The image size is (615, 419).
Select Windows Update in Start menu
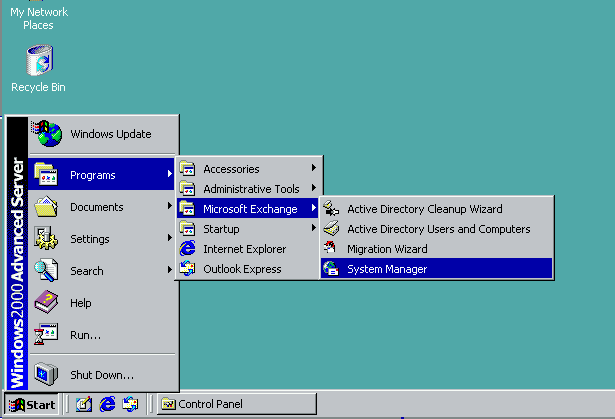pyautogui.click(x=102, y=134)
